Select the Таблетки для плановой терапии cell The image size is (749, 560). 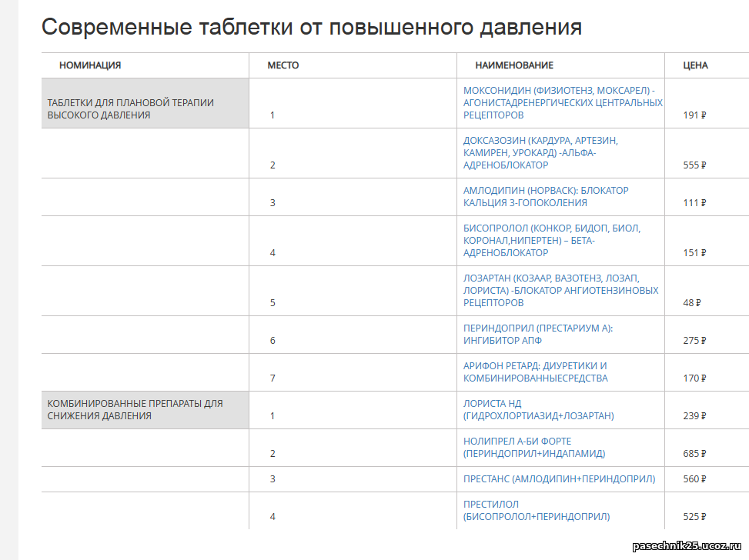tap(131, 108)
